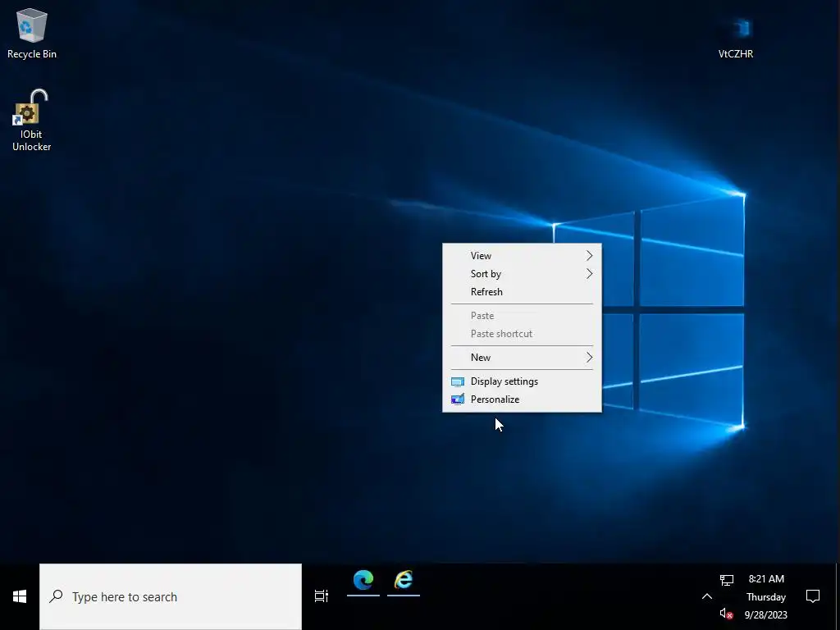The height and width of the screenshot is (630, 840).
Task: Select the VtCZHR desktop icon
Action: (736, 38)
